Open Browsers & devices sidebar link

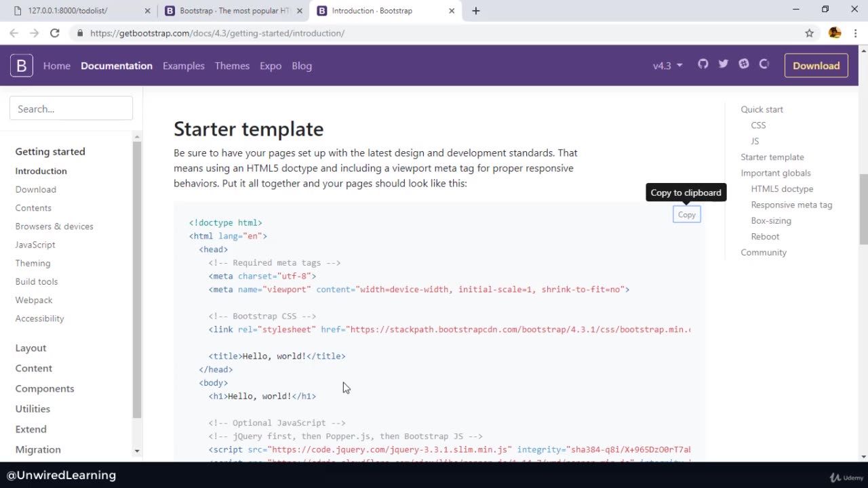[x=54, y=226]
